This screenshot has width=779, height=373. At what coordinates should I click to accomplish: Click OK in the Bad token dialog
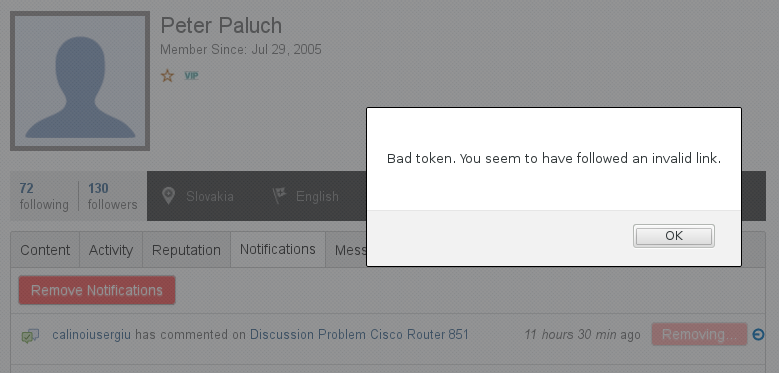click(x=674, y=236)
